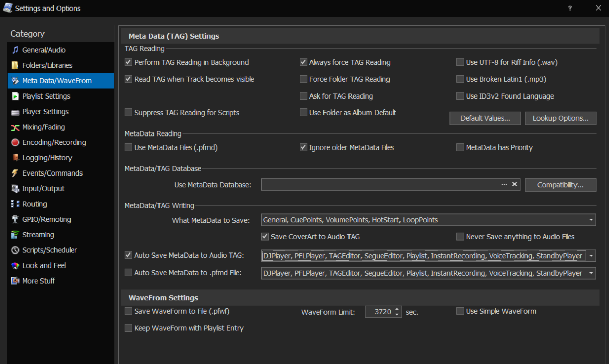609x364 pixels.
Task: Select the Scripts/Scheduler clock icon
Action: [15, 250]
